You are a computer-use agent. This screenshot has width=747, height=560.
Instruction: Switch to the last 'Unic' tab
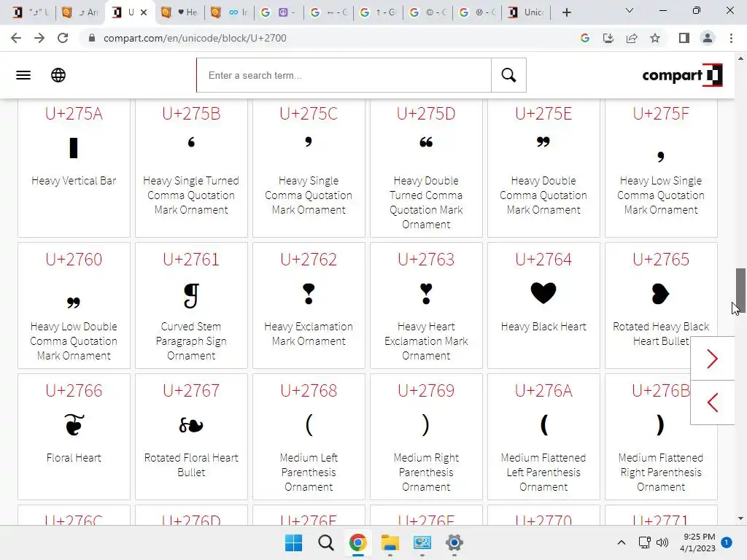click(x=527, y=12)
